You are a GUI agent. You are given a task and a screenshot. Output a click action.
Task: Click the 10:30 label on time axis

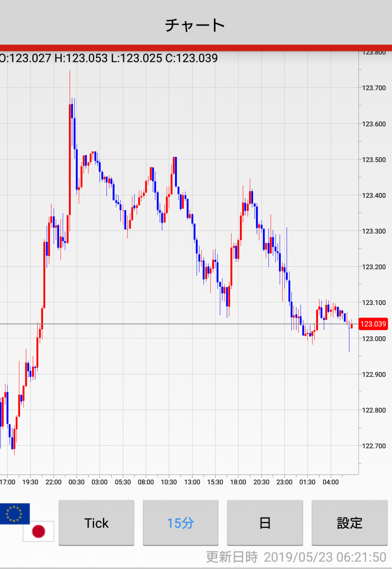[x=169, y=482]
